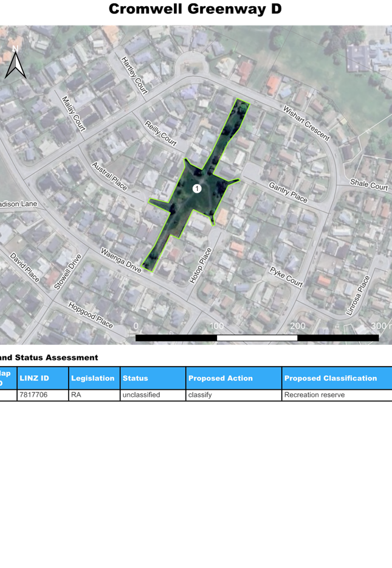Click the Proposed Classification column header
The image size is (392, 568).
click(336, 378)
